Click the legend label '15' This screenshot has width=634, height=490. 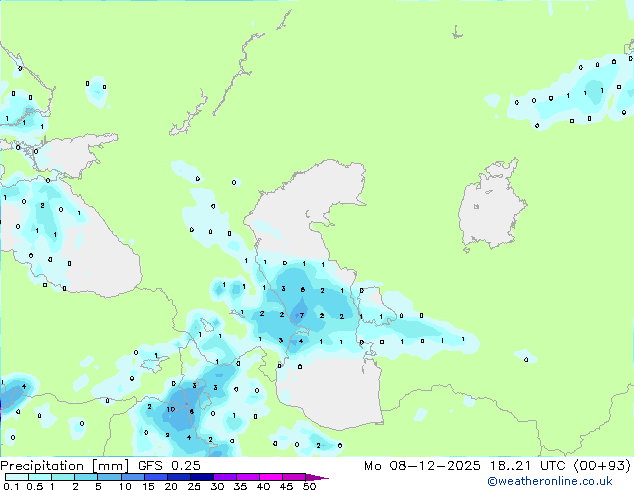coord(148,486)
